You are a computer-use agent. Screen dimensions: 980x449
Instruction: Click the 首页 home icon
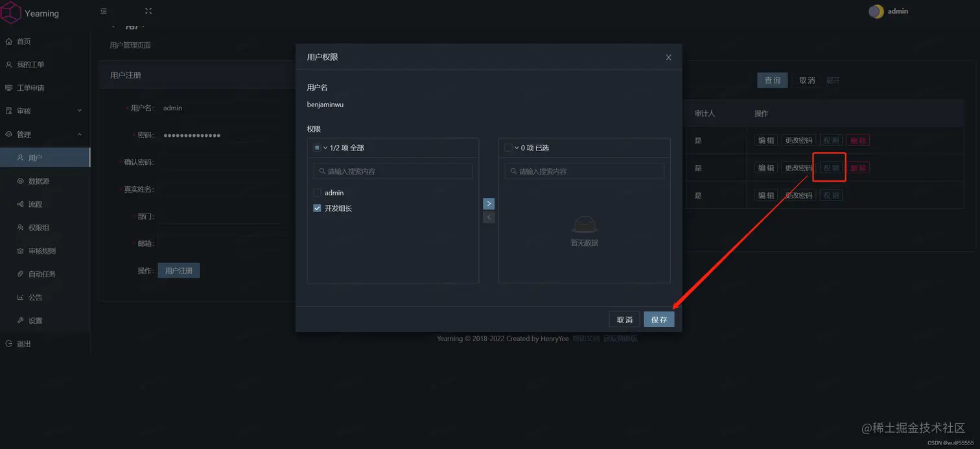click(8, 42)
